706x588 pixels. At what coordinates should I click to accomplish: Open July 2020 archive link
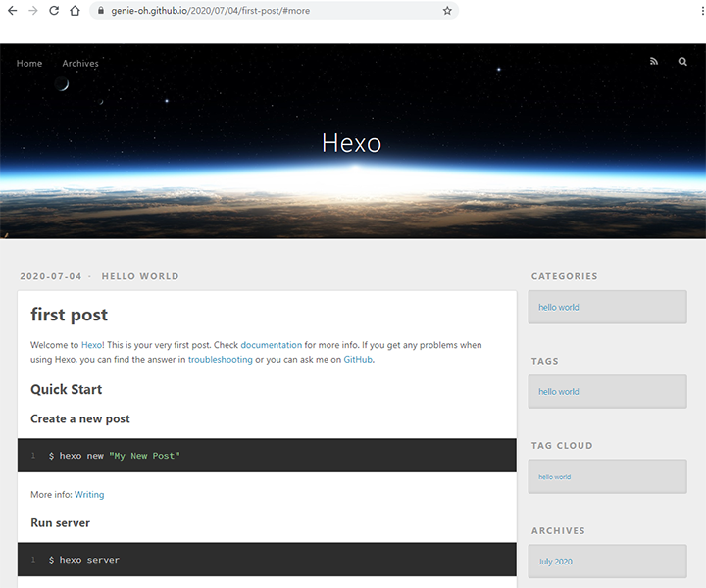point(555,562)
